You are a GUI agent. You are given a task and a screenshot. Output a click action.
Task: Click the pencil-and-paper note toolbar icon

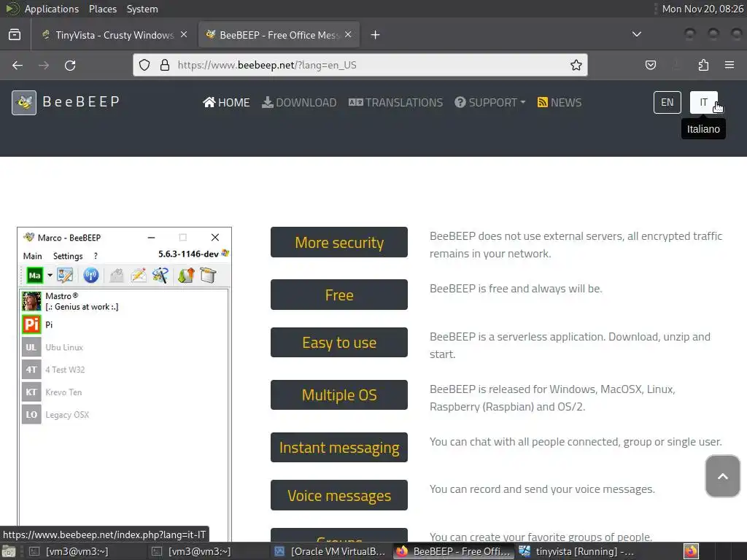coord(138,275)
